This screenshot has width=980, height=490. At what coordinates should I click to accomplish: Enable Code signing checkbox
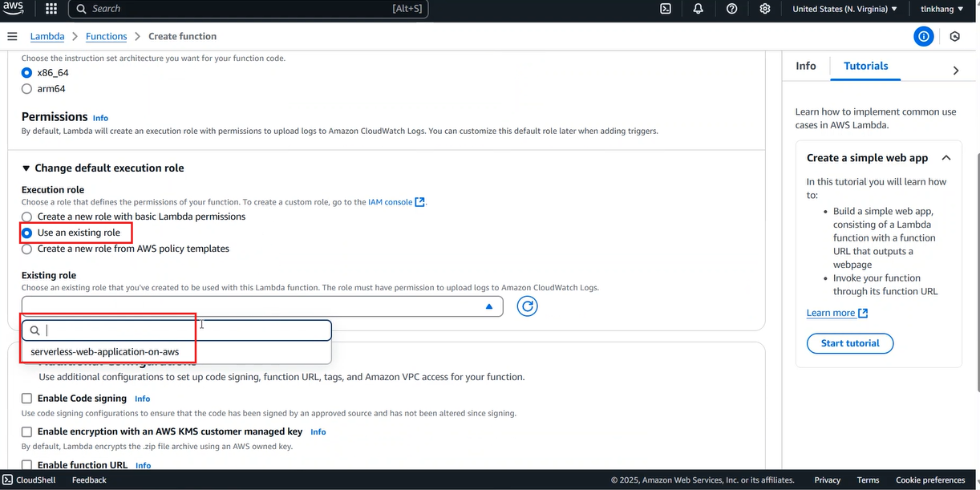point(26,398)
